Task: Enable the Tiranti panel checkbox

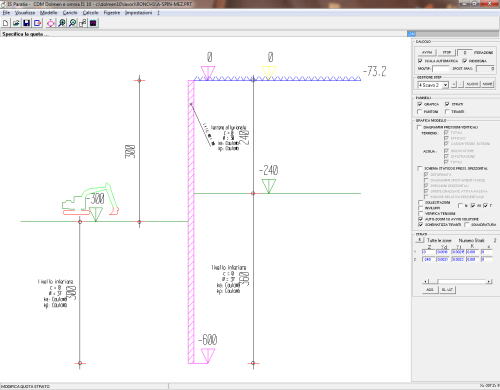Action: pyautogui.click(x=447, y=111)
